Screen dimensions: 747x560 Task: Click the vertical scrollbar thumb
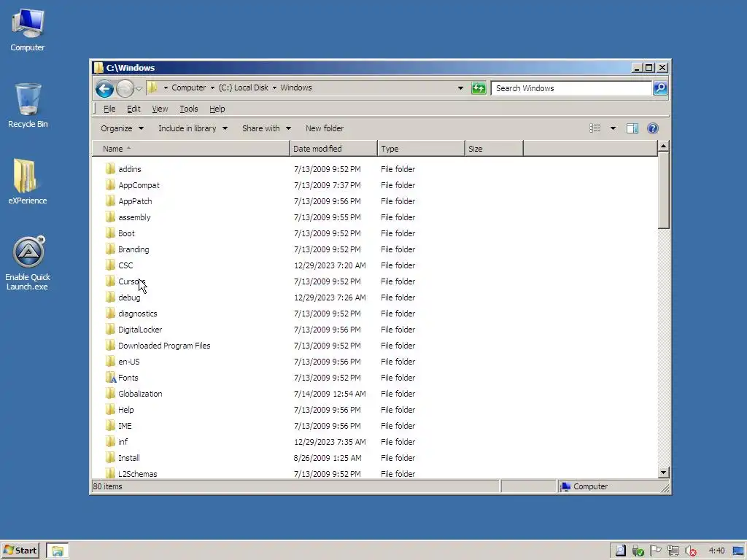pos(664,190)
